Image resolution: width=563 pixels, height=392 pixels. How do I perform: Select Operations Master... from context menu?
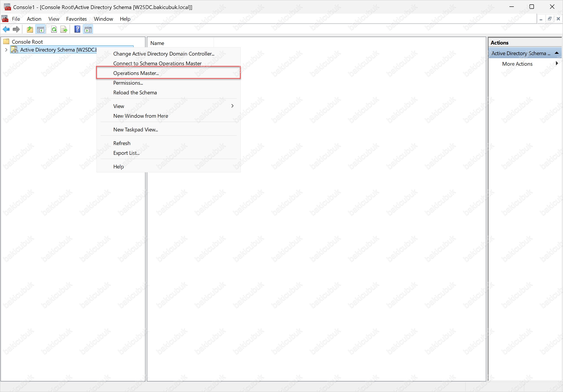coord(168,73)
